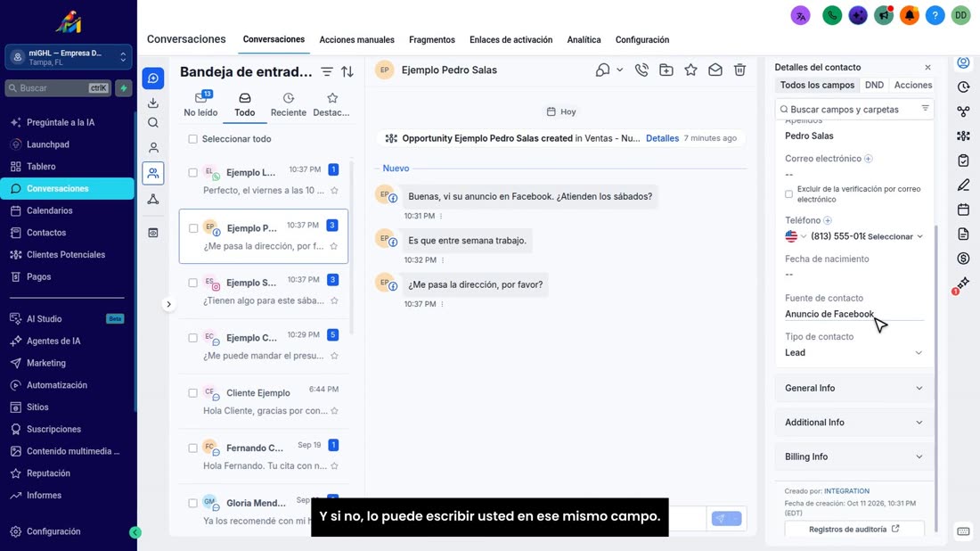Screen dimensions: 980x551
Task: Click the download icon in sidebar strip
Action: [153, 102]
